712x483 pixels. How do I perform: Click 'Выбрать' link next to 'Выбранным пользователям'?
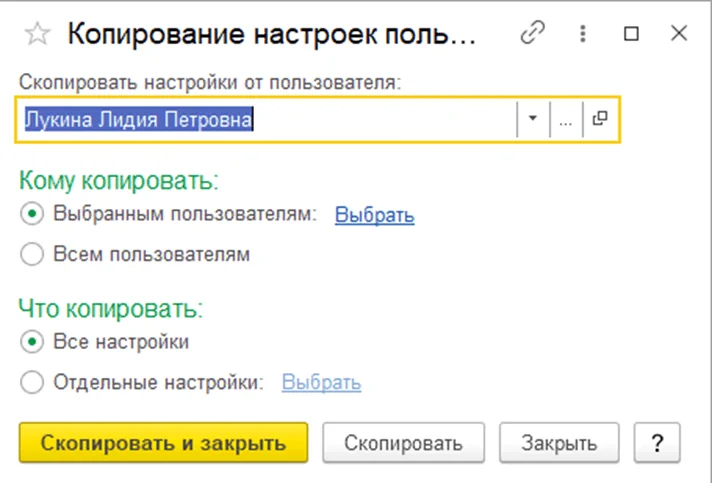(374, 214)
